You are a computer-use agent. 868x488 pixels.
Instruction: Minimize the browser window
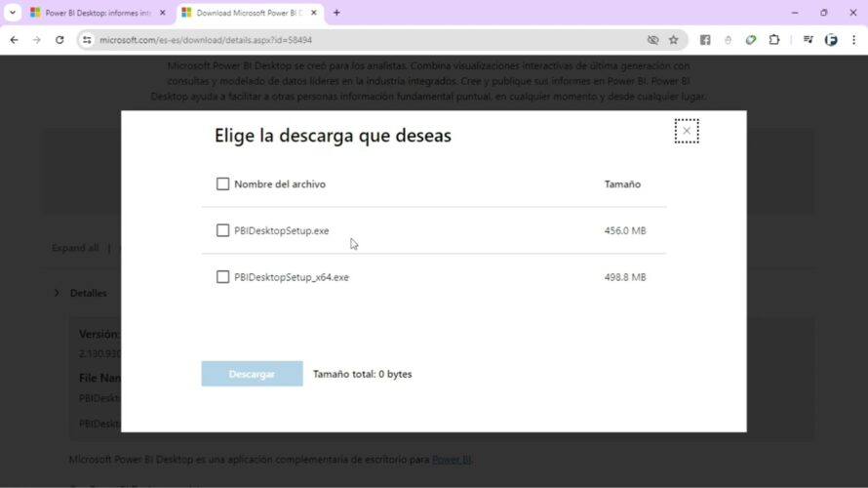(x=795, y=12)
